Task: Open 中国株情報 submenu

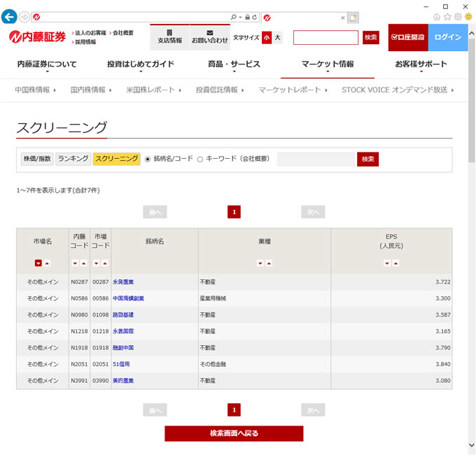Action: coord(35,90)
